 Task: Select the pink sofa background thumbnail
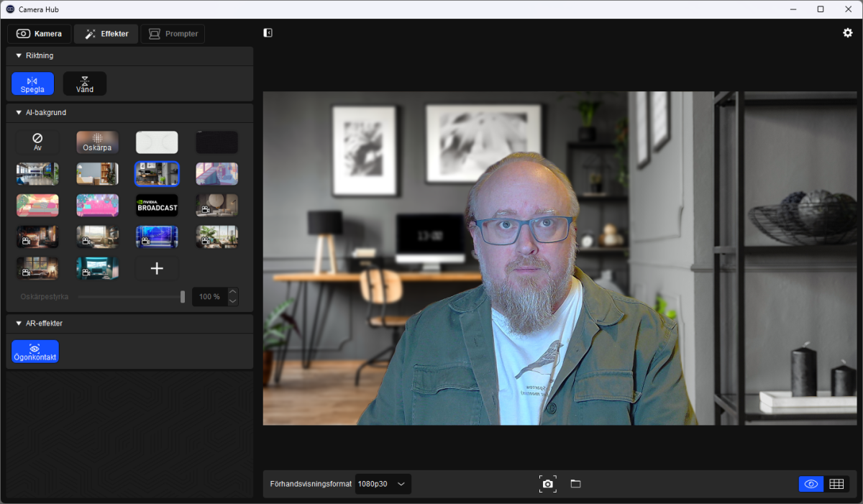pos(97,205)
